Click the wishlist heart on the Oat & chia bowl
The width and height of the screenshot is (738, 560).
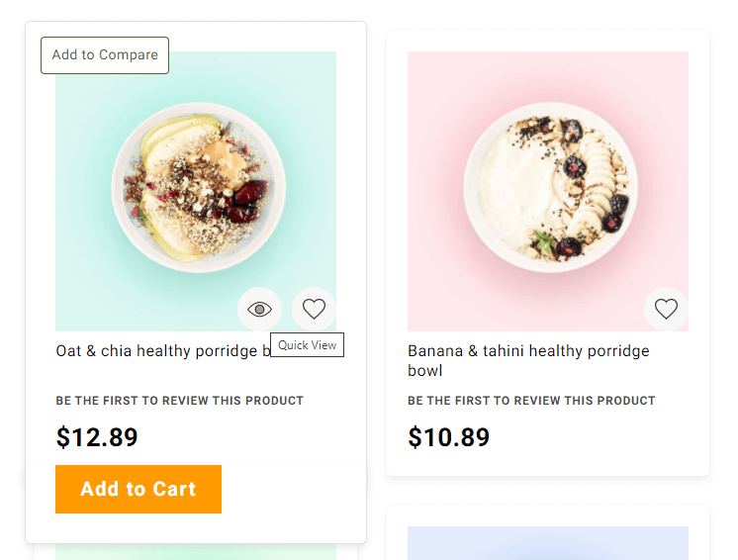314,310
